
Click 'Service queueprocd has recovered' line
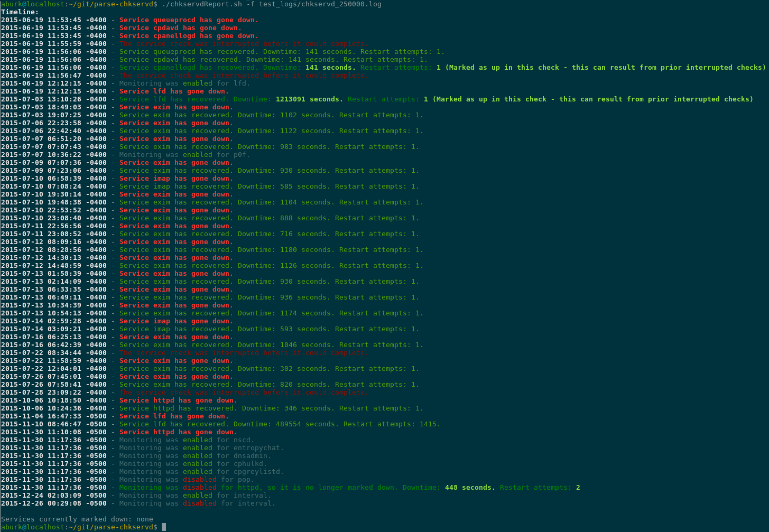pyautogui.click(x=282, y=52)
